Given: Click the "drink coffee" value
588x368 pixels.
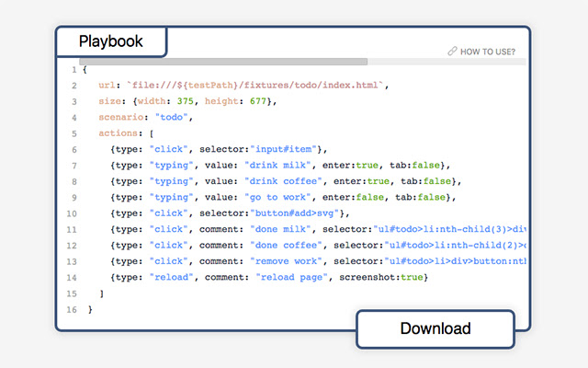Looking at the screenshot, I should point(283,181).
